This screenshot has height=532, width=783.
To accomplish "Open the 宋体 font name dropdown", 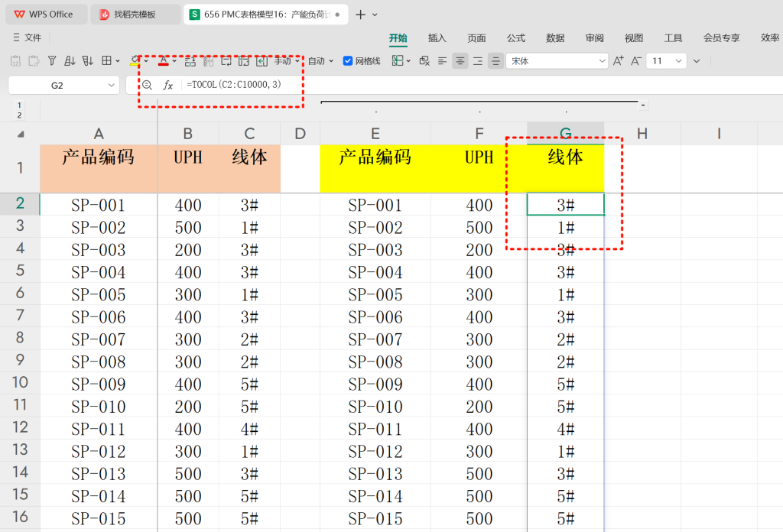I will click(x=602, y=61).
